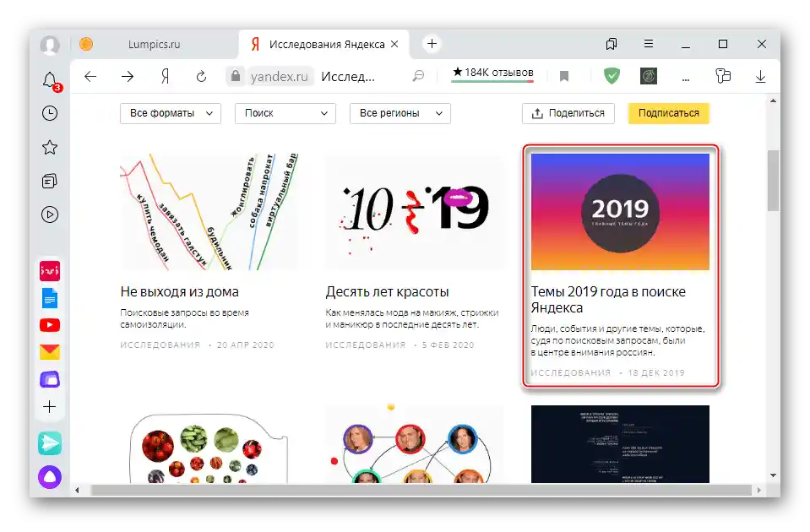Start Telegram from the sidebar
Viewport: 810px width, 532px height.
coord(49,442)
